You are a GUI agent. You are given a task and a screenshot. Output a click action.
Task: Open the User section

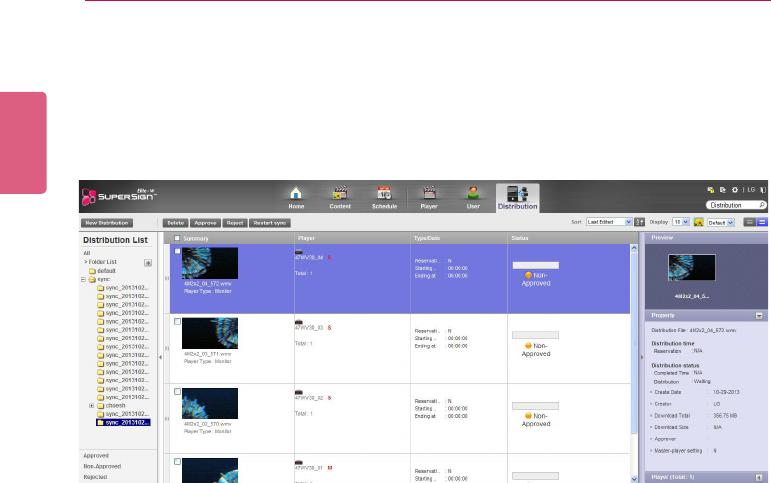473,198
